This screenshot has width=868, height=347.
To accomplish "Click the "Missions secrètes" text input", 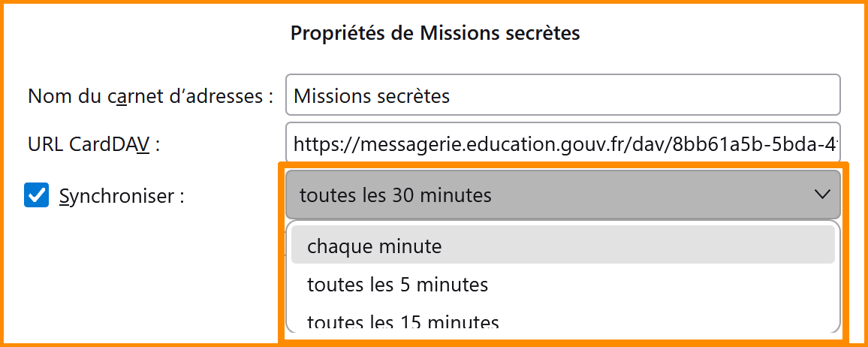I will (x=562, y=96).
